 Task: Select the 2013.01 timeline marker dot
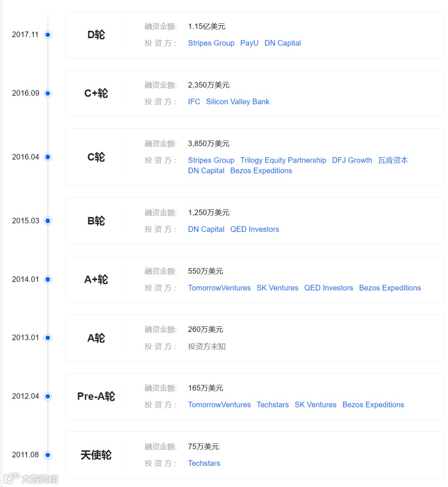click(x=48, y=338)
